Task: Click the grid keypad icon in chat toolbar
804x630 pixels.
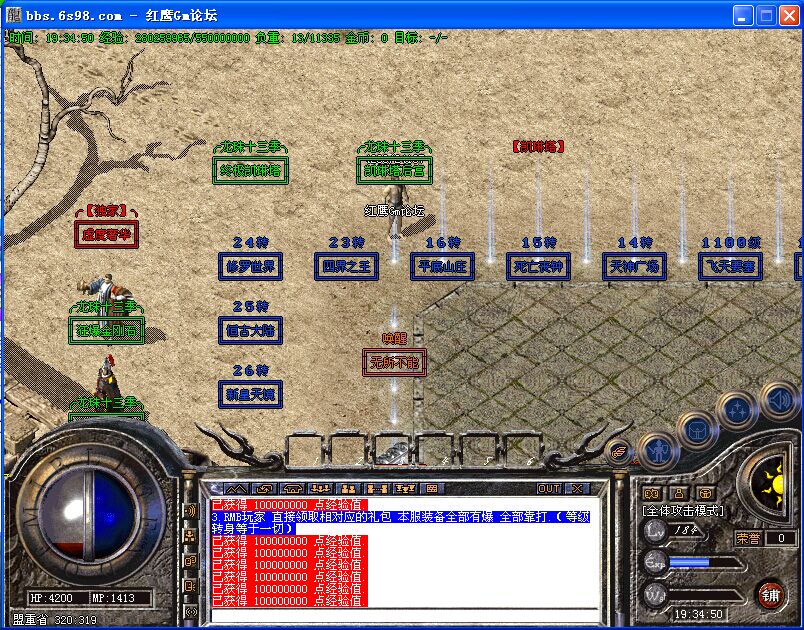Action: (432, 489)
